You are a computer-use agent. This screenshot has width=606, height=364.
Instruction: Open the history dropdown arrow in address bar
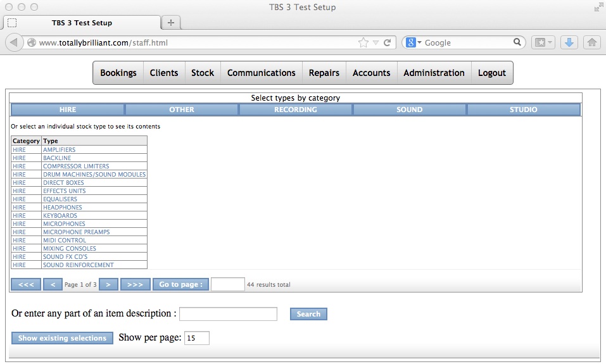376,42
